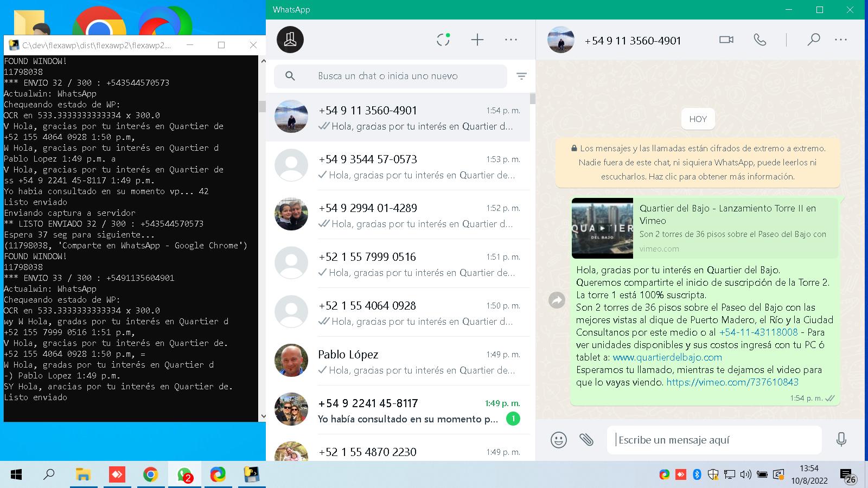
Task: Click the unread badge showing 1
Action: pos(513,419)
